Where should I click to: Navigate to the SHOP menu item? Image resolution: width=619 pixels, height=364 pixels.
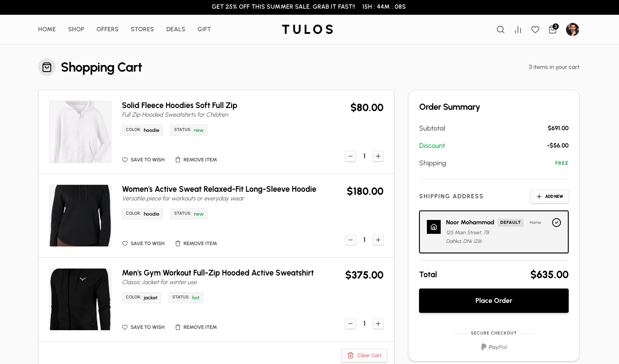[76, 29]
